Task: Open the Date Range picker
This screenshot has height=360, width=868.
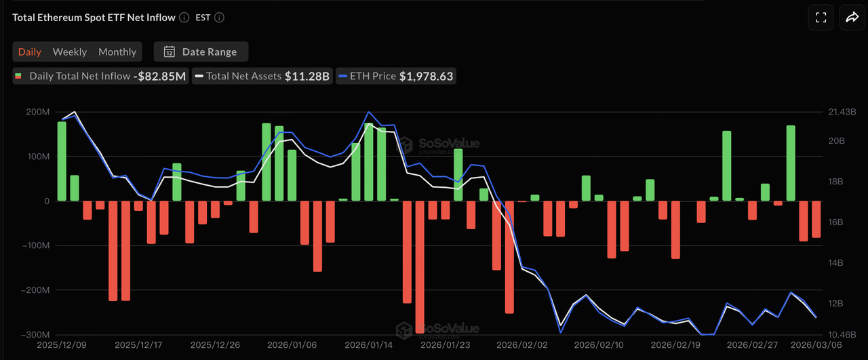Action: [201, 52]
